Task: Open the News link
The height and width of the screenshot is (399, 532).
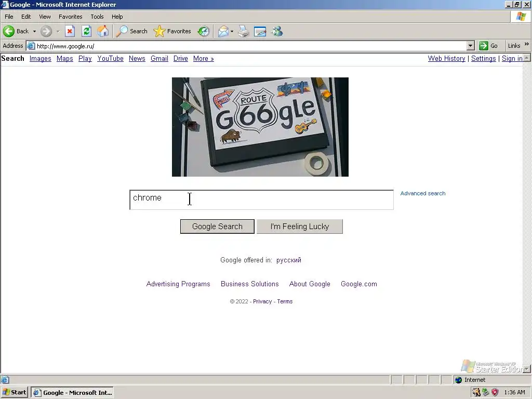Action: tap(137, 58)
